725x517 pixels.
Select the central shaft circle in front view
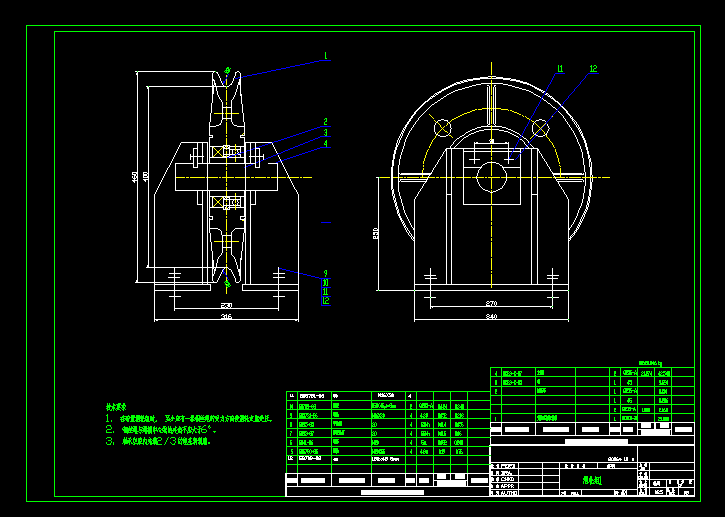coord(492,179)
